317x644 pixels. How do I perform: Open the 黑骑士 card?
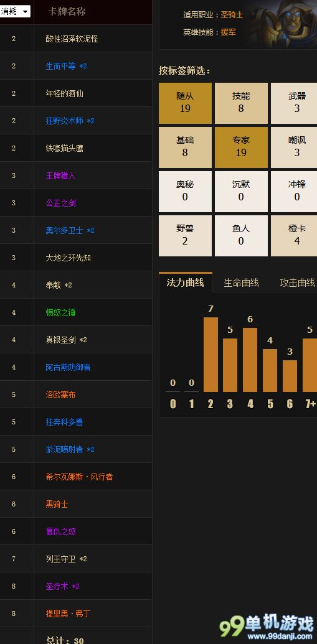pos(57,504)
